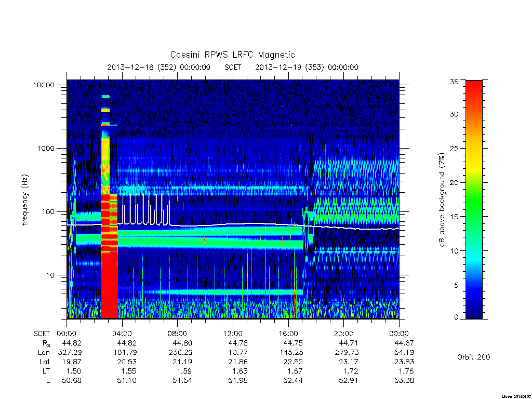Image resolution: width=532 pixels, height=399 pixels.
Task: Click the Lat value 23.83
Action: pos(404,362)
